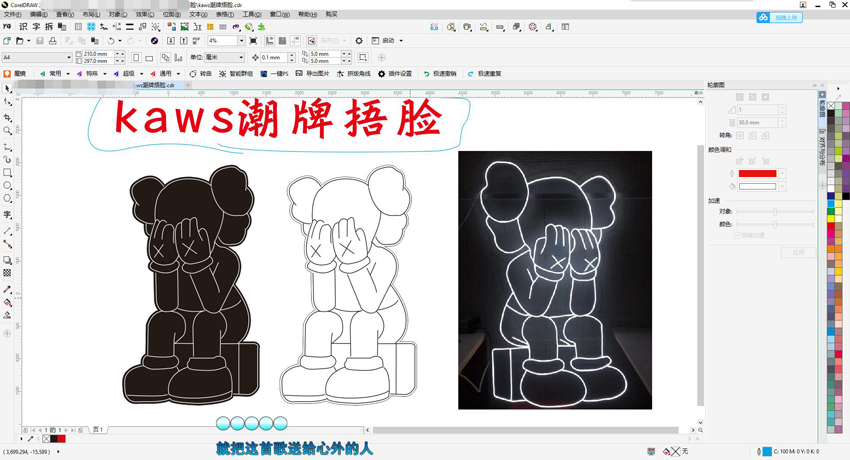This screenshot has height=460, width=850.
Task: Open the zoom level dropdown
Action: click(x=241, y=41)
